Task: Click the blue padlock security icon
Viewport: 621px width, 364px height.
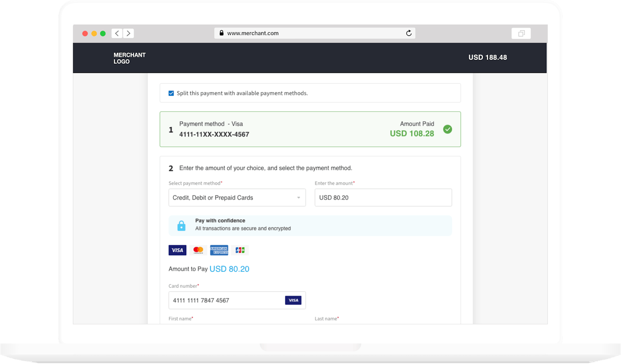Action: 182,226
